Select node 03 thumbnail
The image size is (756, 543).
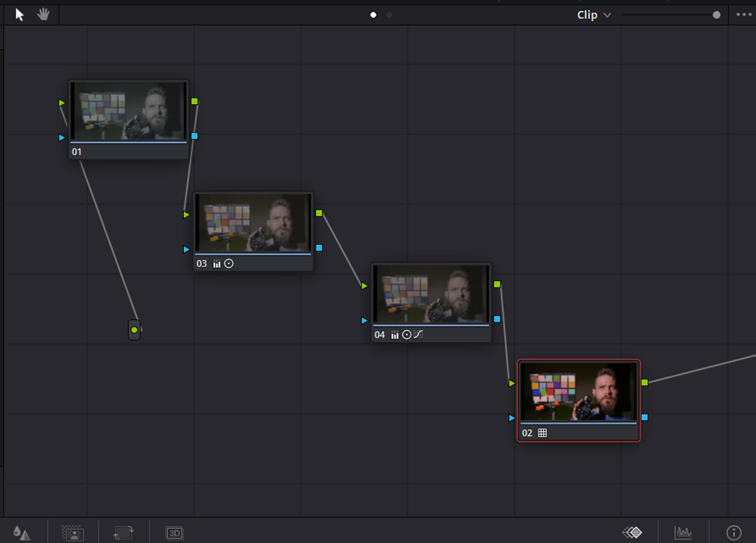[x=253, y=223]
